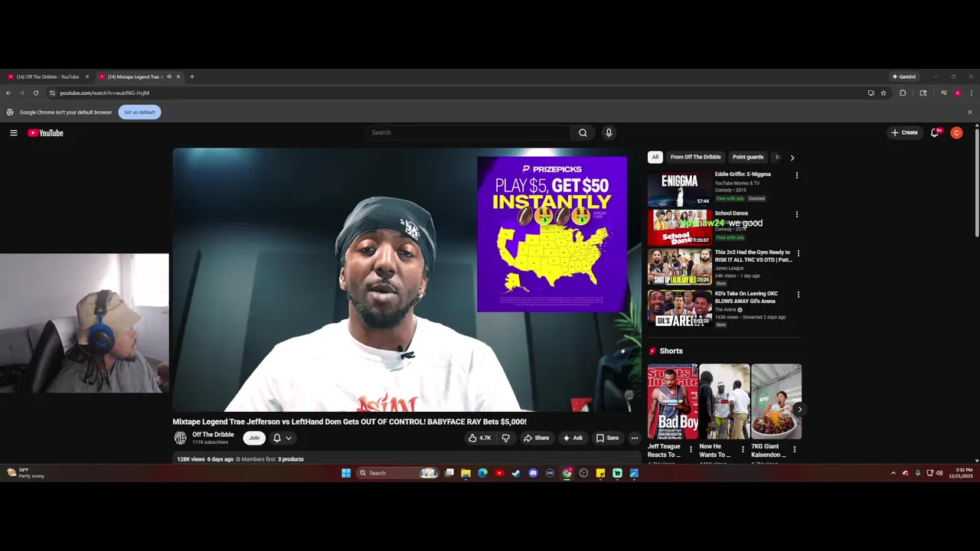Select the Mixtape Legend Trae tab
Viewport: 980px width, 551px height.
point(135,77)
